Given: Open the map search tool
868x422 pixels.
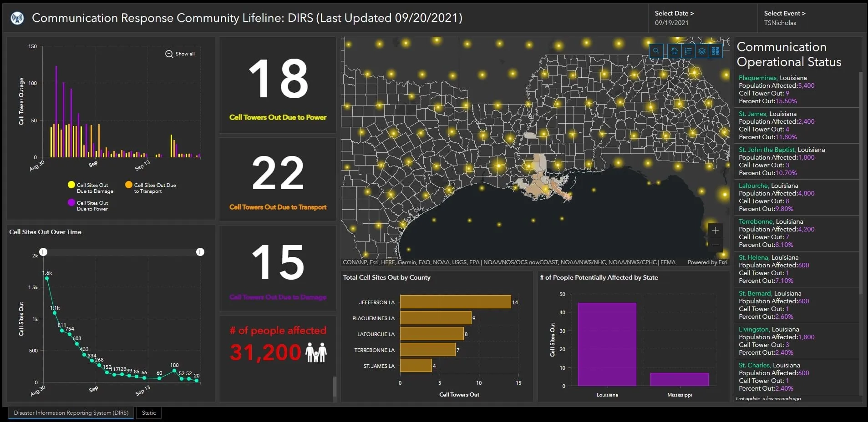Looking at the screenshot, I should (655, 51).
